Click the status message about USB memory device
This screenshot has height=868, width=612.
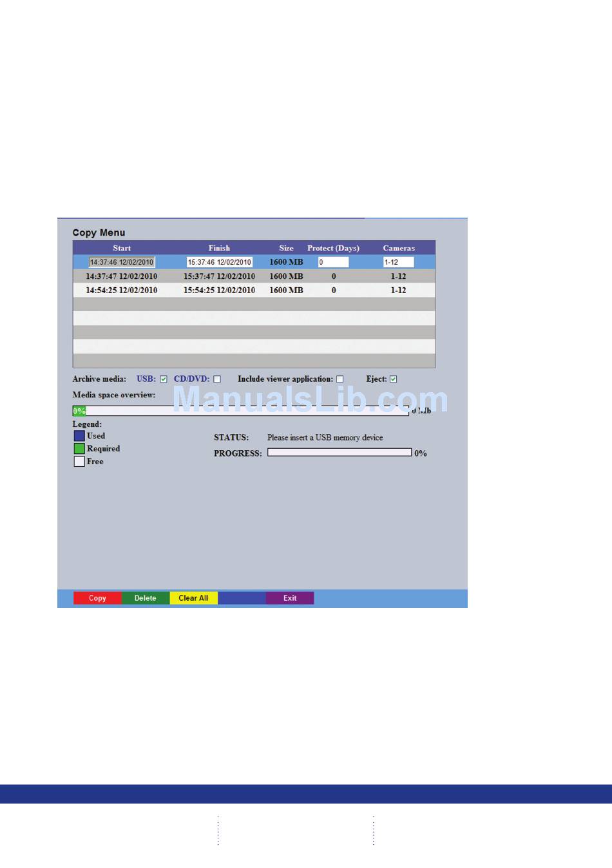tap(325, 438)
